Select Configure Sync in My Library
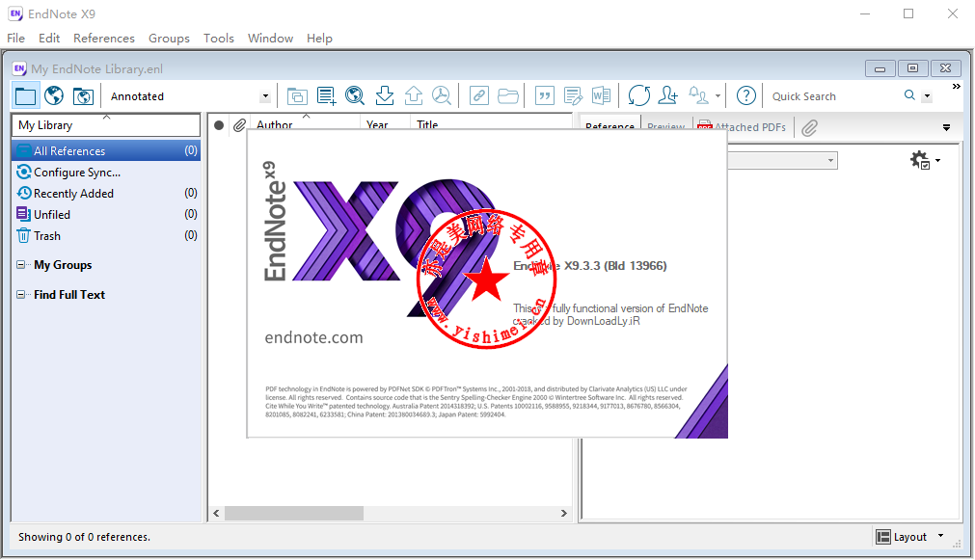This screenshot has height=560, width=975. 76,173
